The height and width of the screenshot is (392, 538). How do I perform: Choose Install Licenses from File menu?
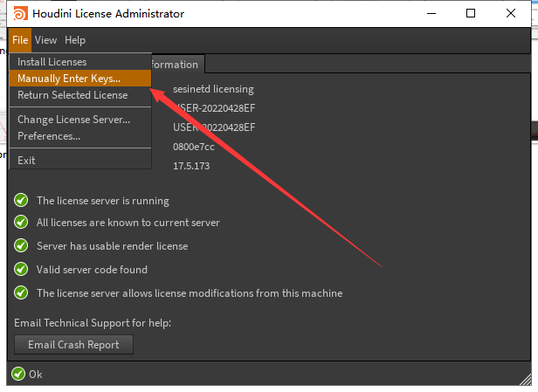tap(80, 62)
